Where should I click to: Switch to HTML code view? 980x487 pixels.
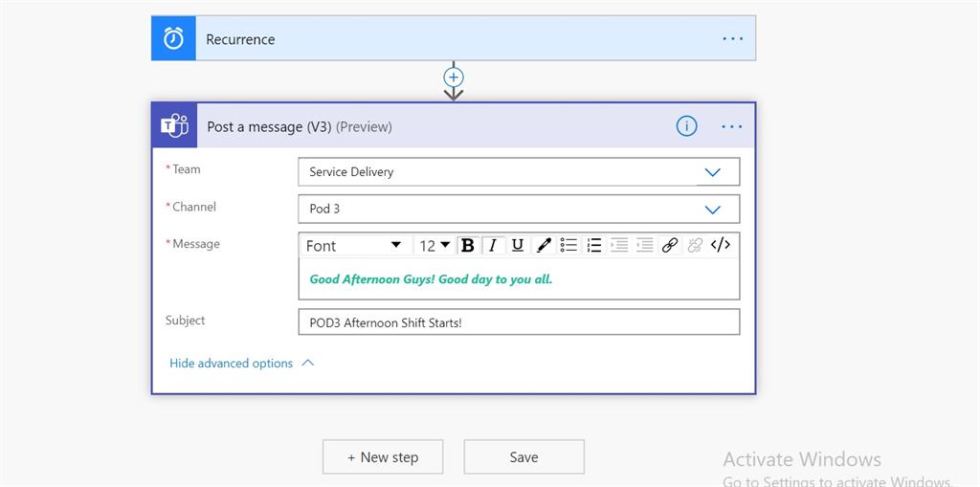tap(720, 245)
